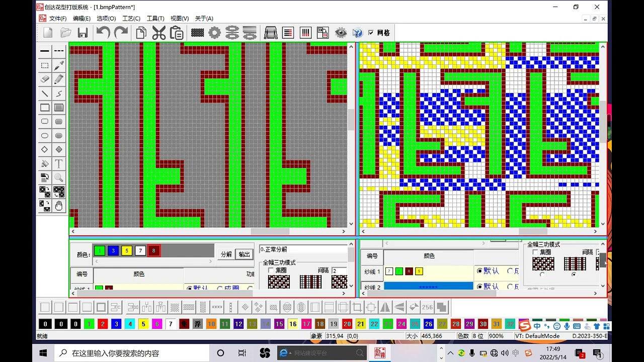This screenshot has height=362, width=644.
Task: Select 默认 radio for 纱线 1 in right panel
Action: (479, 271)
